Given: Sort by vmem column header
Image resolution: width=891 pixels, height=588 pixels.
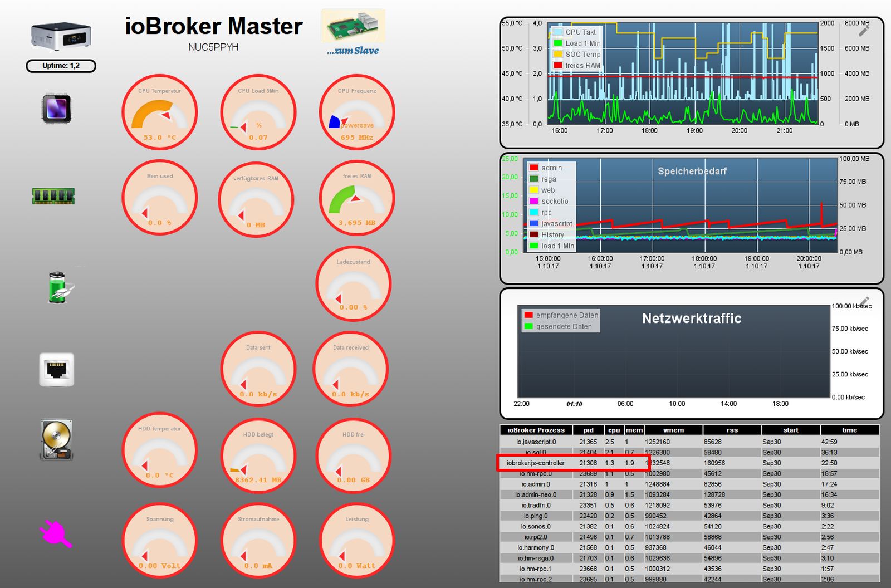Looking at the screenshot, I should 673,430.
